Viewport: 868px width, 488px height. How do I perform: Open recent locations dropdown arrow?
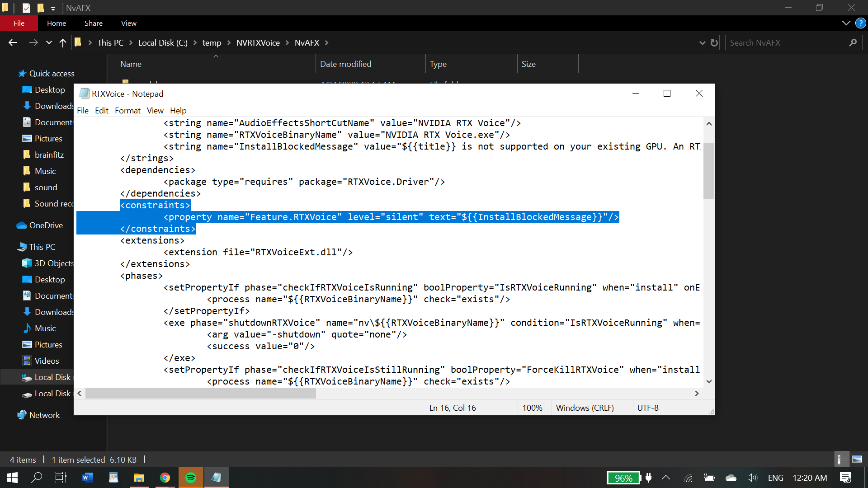point(49,43)
